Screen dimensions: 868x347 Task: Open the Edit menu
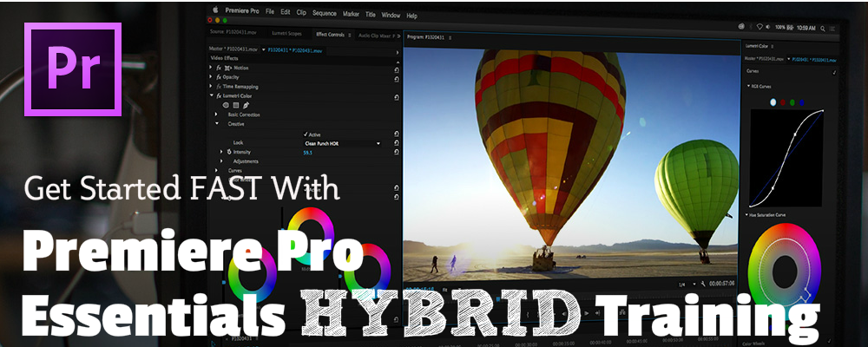pyautogui.click(x=285, y=12)
